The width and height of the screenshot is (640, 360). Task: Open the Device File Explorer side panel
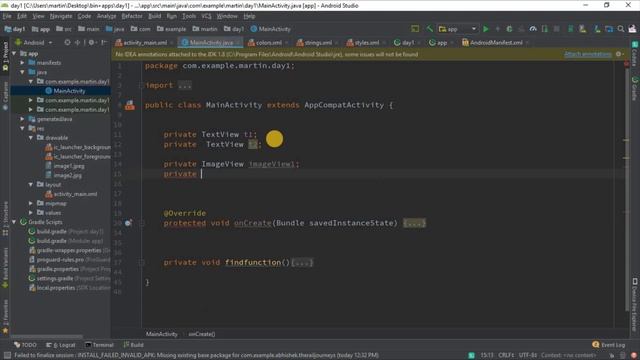[635, 304]
